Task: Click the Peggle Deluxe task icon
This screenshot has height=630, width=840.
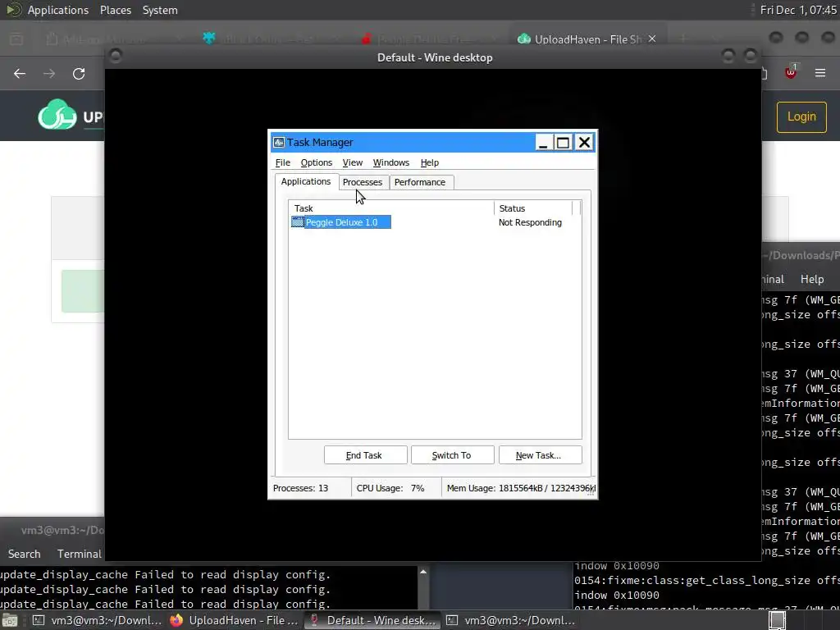Action: pyautogui.click(x=297, y=221)
